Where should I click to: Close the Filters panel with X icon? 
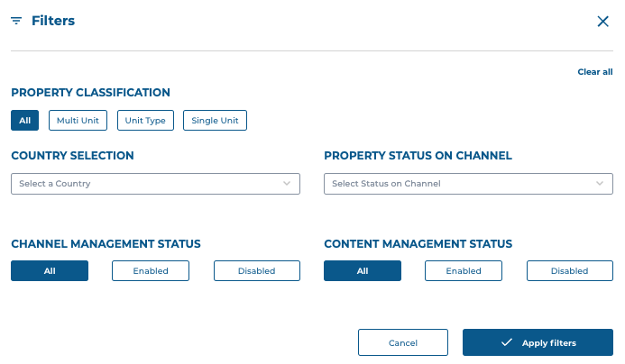[x=602, y=21]
